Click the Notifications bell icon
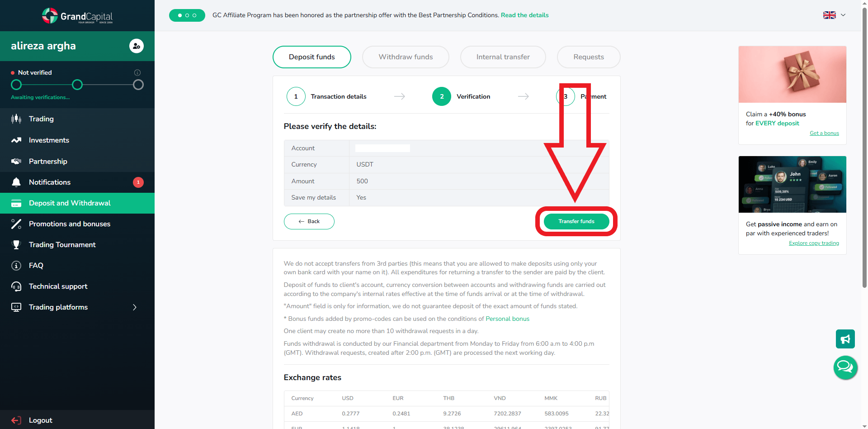 (16, 182)
